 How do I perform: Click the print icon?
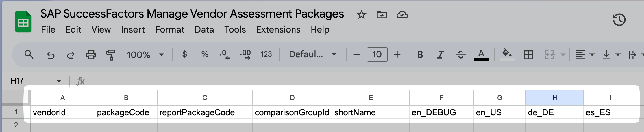[91, 54]
